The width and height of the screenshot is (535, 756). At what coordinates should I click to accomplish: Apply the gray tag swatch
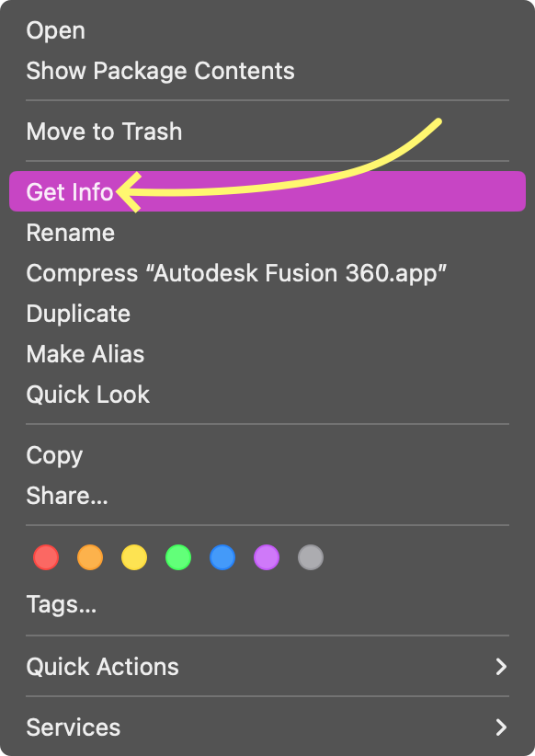pos(311,557)
